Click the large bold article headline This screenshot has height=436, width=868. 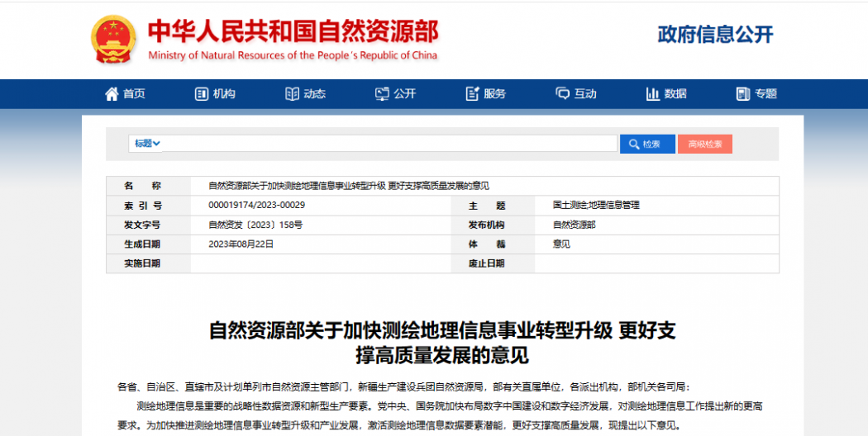click(x=442, y=343)
